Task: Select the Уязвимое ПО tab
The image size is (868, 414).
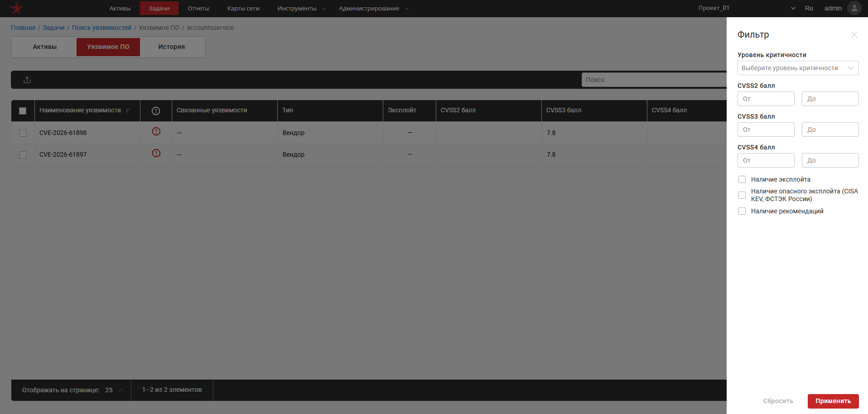Action: 108,47
